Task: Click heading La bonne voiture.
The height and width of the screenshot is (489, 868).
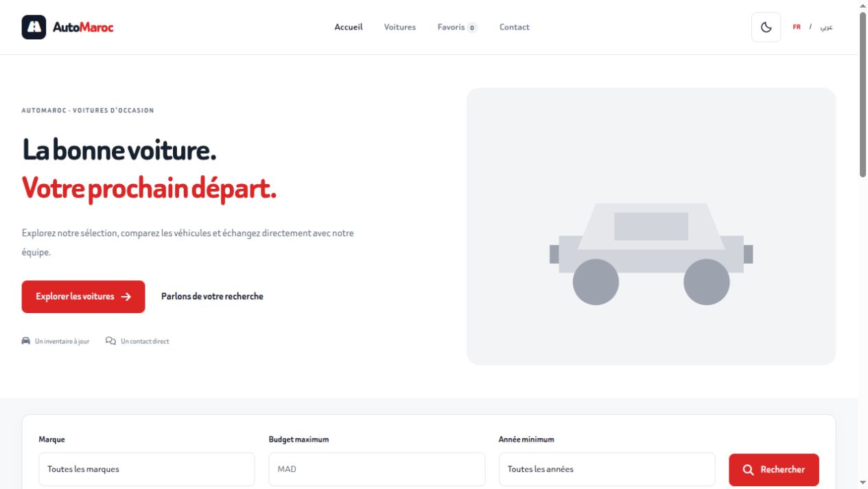Action: (119, 150)
